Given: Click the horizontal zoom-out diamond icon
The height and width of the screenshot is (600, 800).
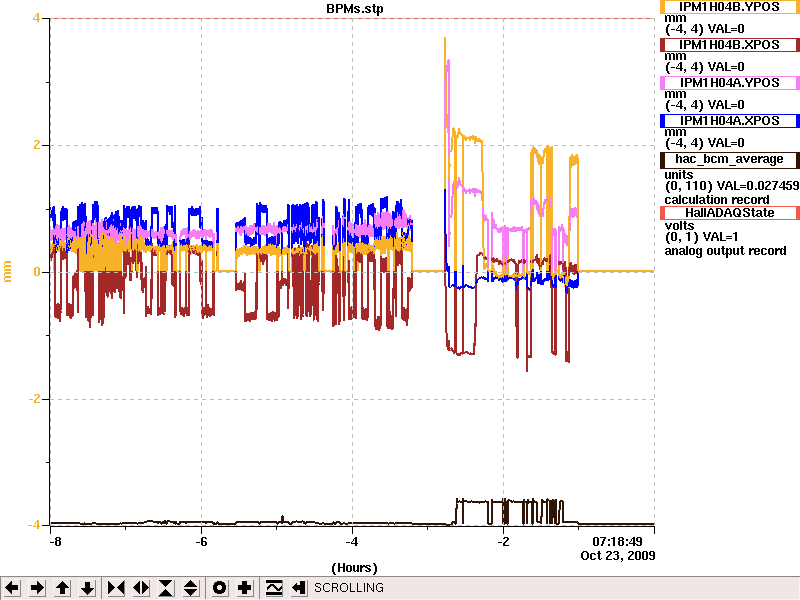Looking at the screenshot, I should pyautogui.click(x=141, y=588).
